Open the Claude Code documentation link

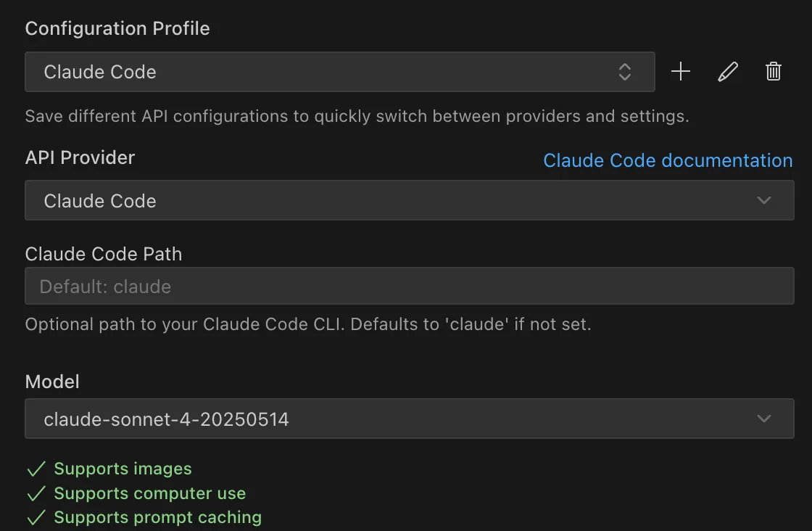pyautogui.click(x=668, y=160)
